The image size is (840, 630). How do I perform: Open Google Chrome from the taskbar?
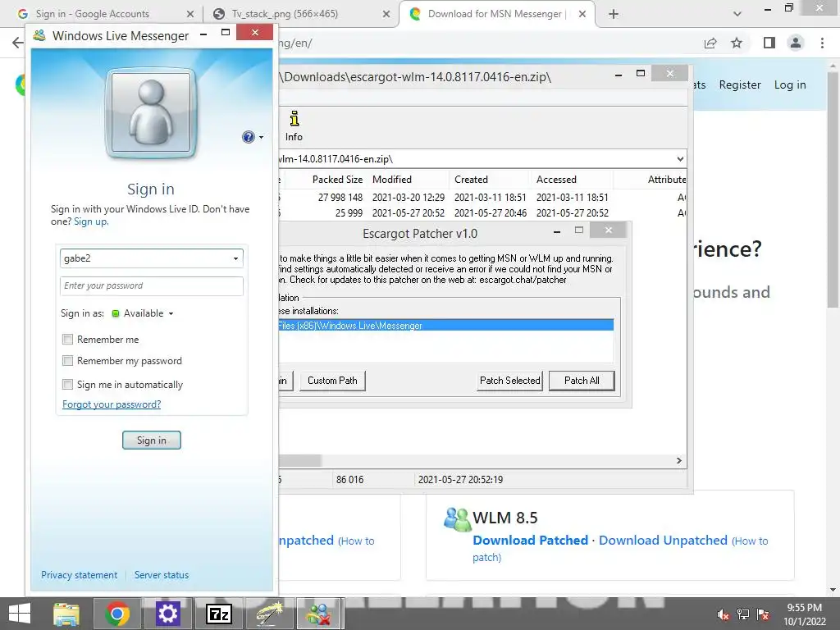pos(116,614)
